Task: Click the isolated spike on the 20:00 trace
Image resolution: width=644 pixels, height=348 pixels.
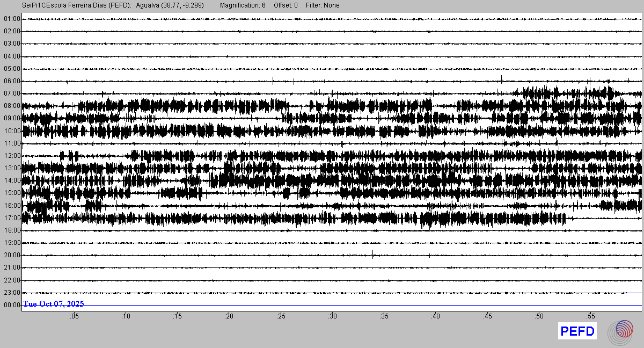Action: 373,254
